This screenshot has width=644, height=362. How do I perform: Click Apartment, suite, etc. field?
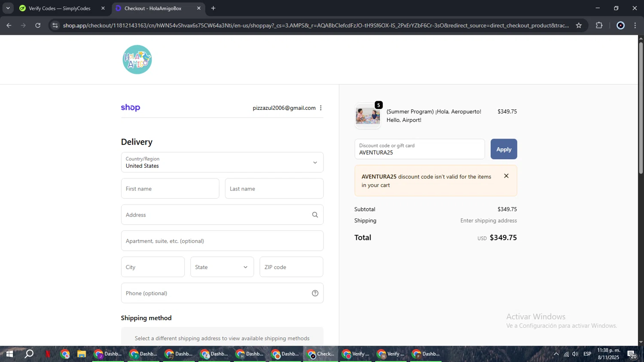coord(222,241)
